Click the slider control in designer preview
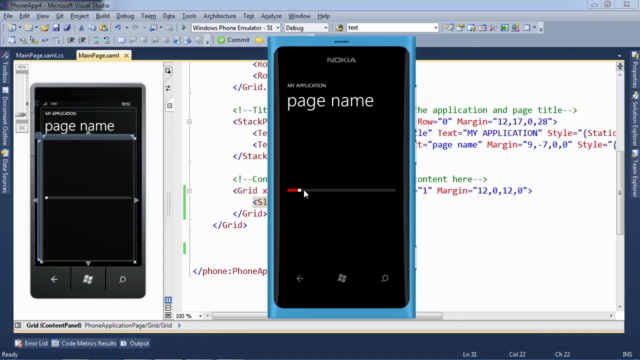The image size is (640, 360). pyautogui.click(x=88, y=198)
